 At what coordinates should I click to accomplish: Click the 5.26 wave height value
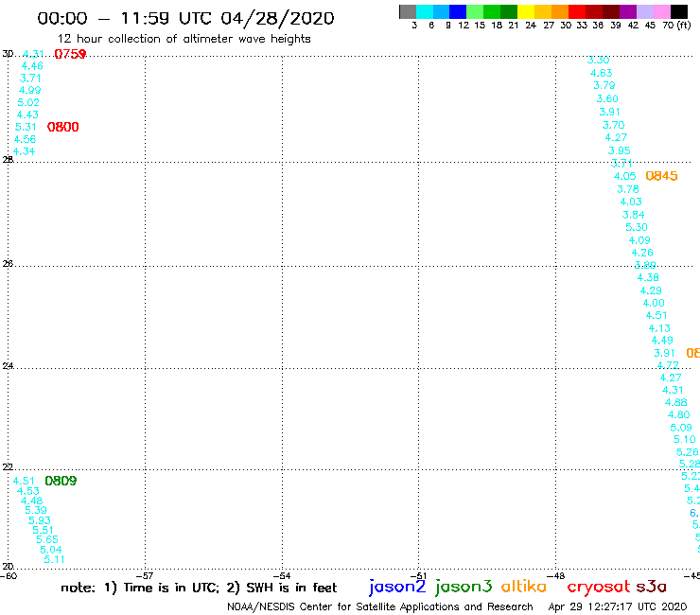688,452
